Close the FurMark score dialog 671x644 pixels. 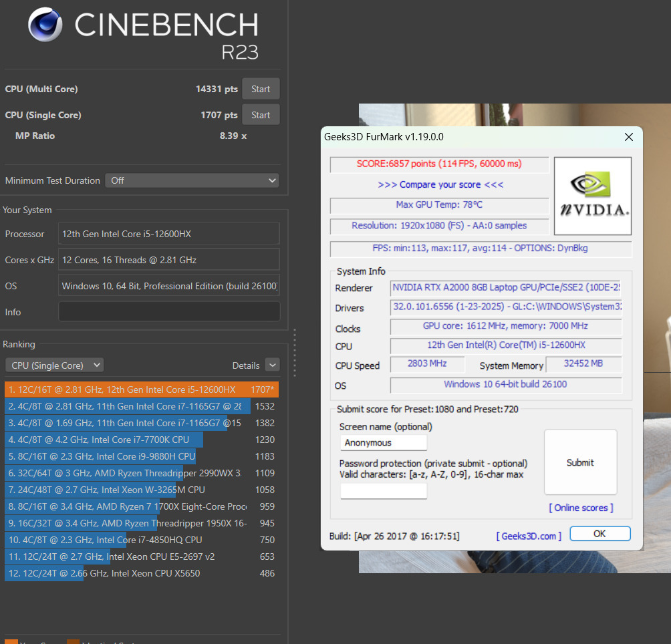click(x=629, y=137)
